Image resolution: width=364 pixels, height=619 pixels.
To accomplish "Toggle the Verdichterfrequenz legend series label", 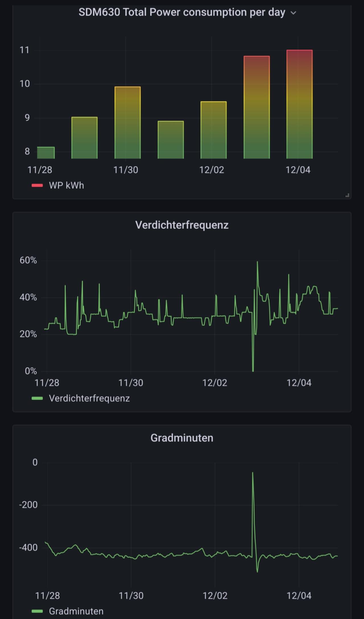I will pyautogui.click(x=89, y=398).
